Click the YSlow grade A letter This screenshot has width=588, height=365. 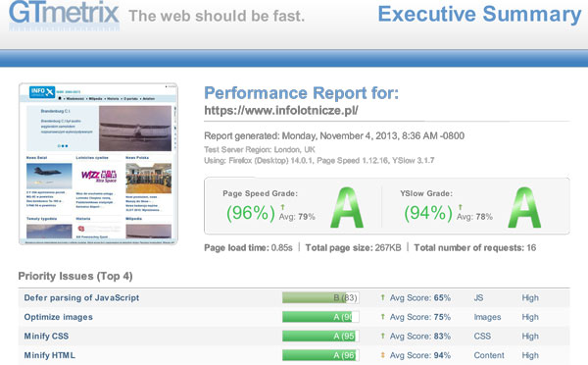click(524, 208)
